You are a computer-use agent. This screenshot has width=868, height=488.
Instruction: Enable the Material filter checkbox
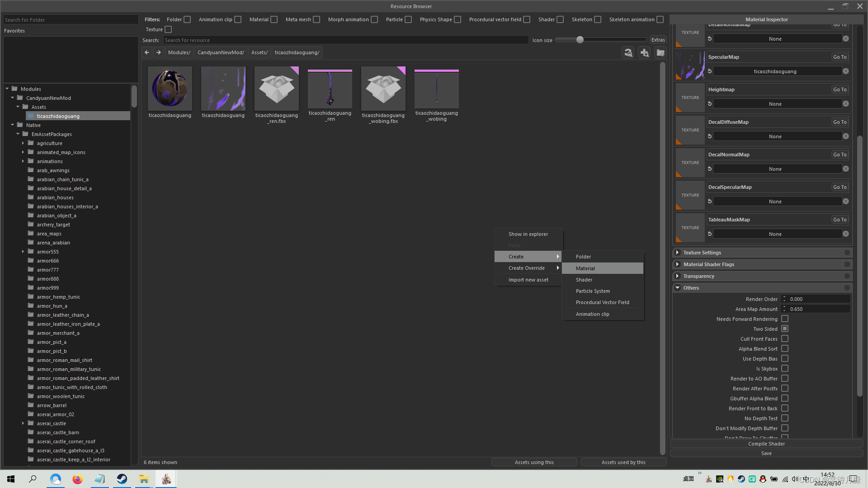274,19
